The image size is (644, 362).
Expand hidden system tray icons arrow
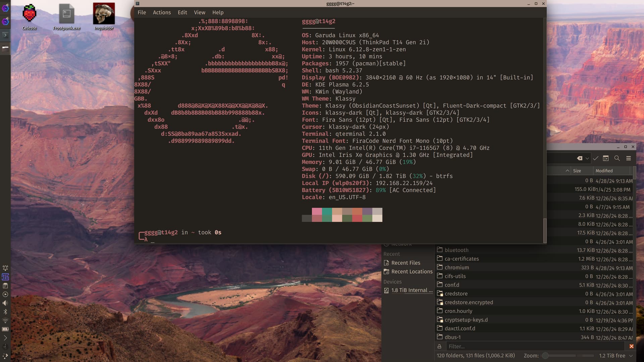point(5,338)
